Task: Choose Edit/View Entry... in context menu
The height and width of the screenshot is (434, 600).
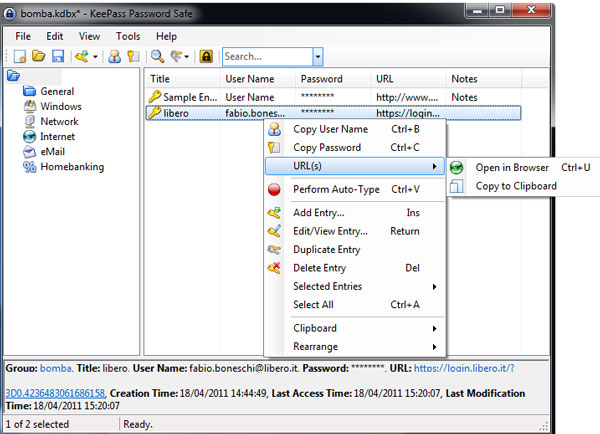Action: (x=355, y=231)
